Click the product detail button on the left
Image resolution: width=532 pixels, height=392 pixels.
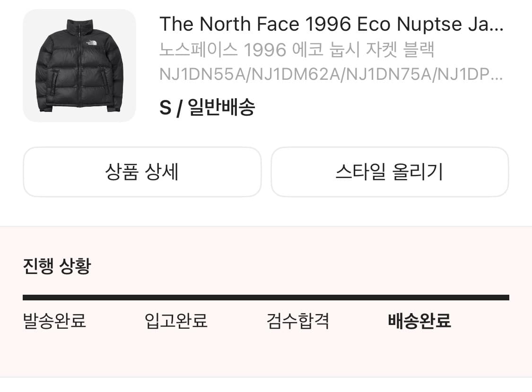[141, 172]
